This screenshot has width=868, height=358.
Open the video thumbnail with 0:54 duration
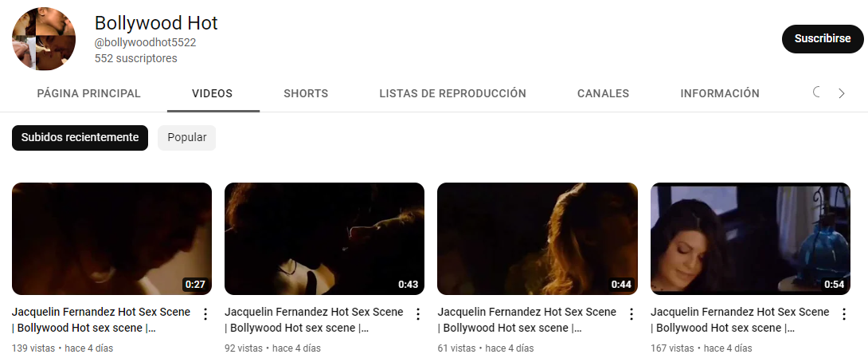751,239
